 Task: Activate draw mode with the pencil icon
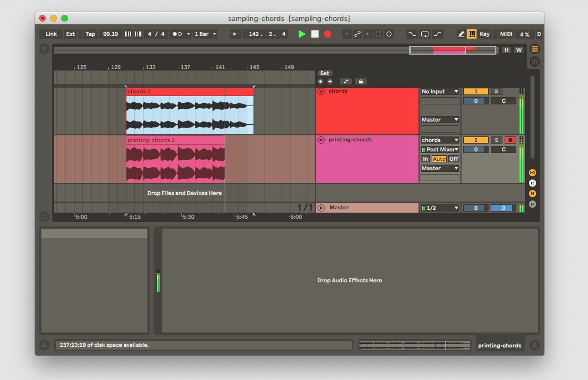pos(462,34)
